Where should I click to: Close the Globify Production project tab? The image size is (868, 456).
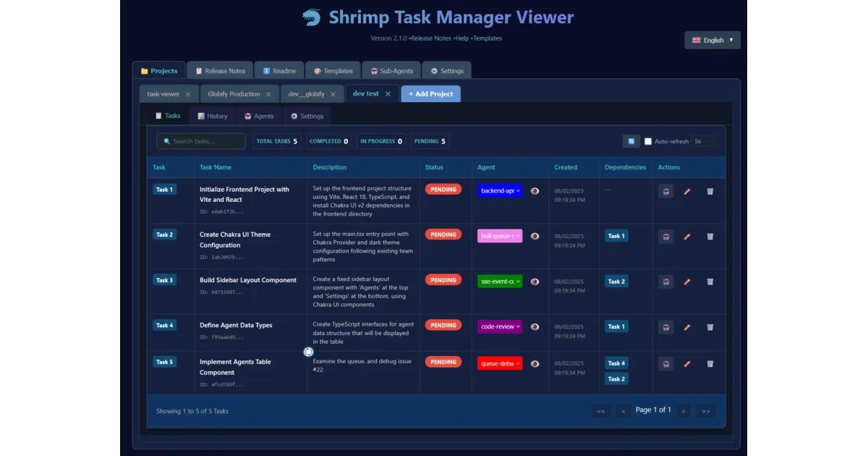[x=268, y=94]
